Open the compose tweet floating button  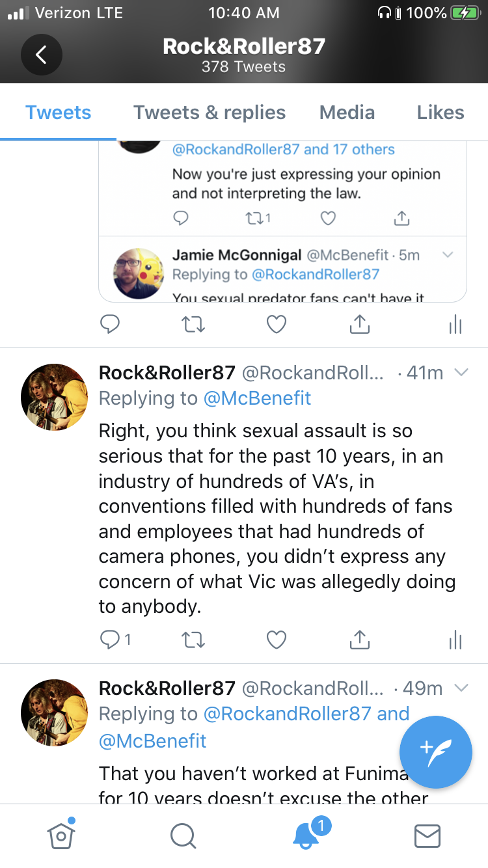point(435,752)
